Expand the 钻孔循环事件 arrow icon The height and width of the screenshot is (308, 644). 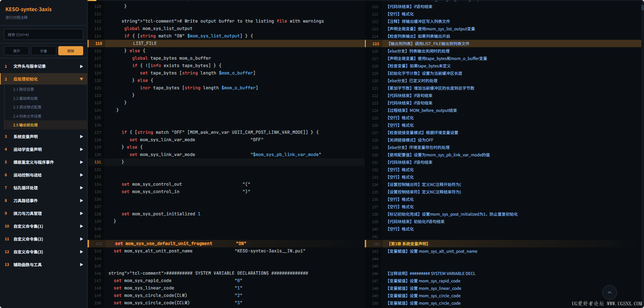tap(81, 188)
